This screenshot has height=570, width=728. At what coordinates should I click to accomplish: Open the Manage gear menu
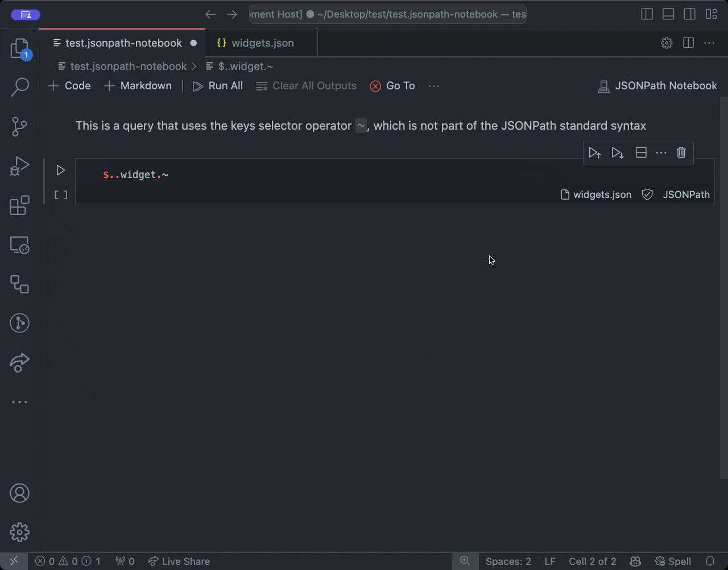click(x=20, y=532)
